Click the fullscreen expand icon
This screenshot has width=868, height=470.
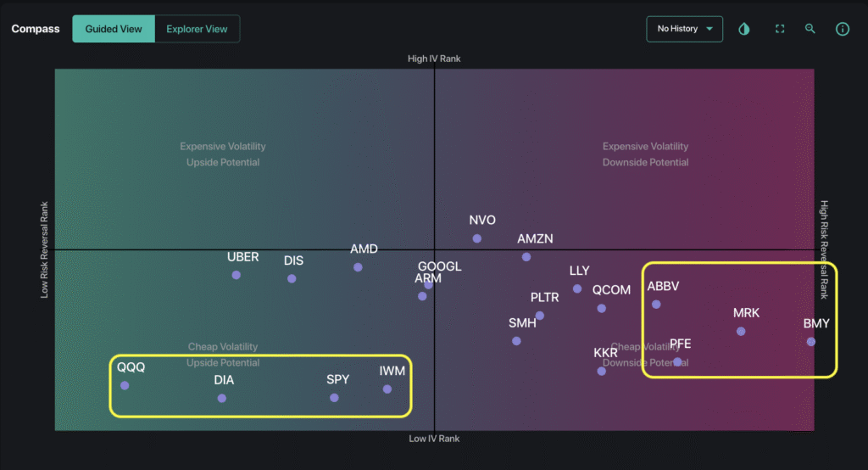click(780, 29)
